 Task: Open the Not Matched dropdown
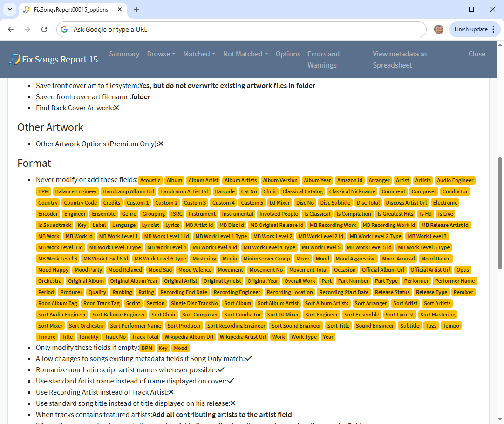click(245, 54)
